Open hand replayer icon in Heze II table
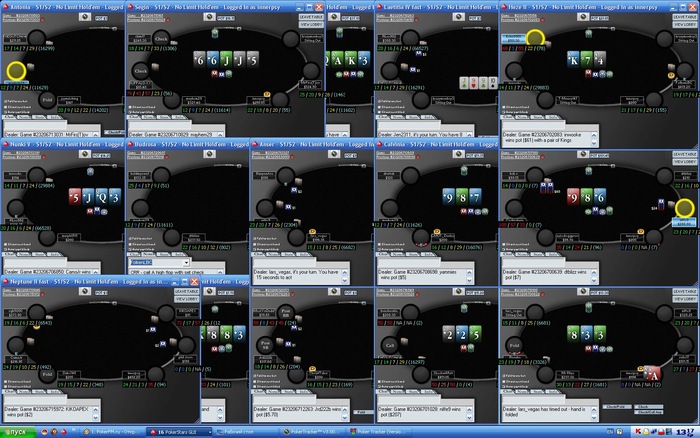700x438 pixels. pyautogui.click(x=582, y=17)
